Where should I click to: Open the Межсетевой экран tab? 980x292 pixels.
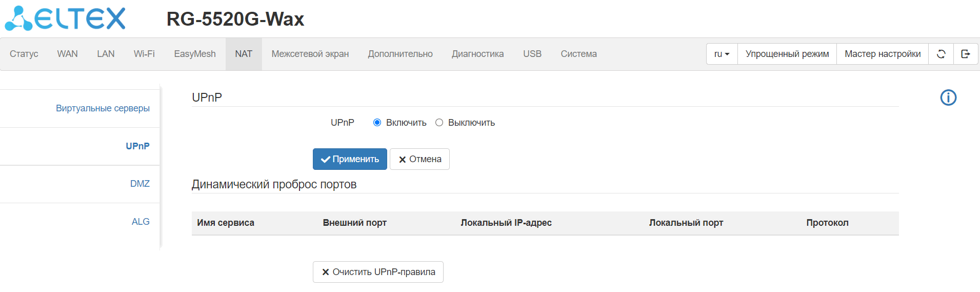310,54
